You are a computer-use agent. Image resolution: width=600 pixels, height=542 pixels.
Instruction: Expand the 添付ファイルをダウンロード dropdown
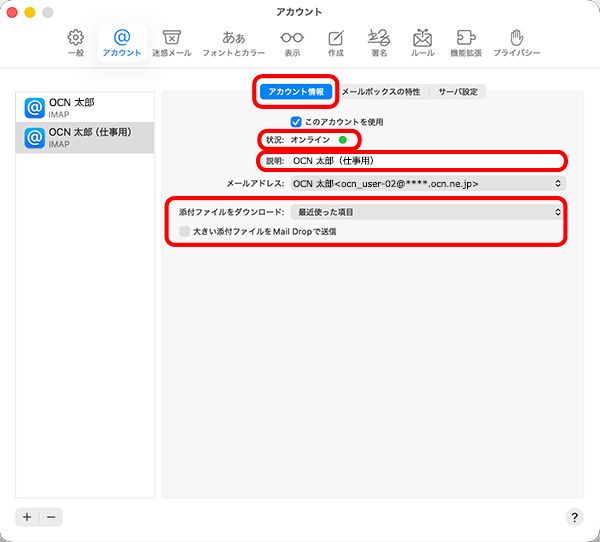pyautogui.click(x=427, y=212)
